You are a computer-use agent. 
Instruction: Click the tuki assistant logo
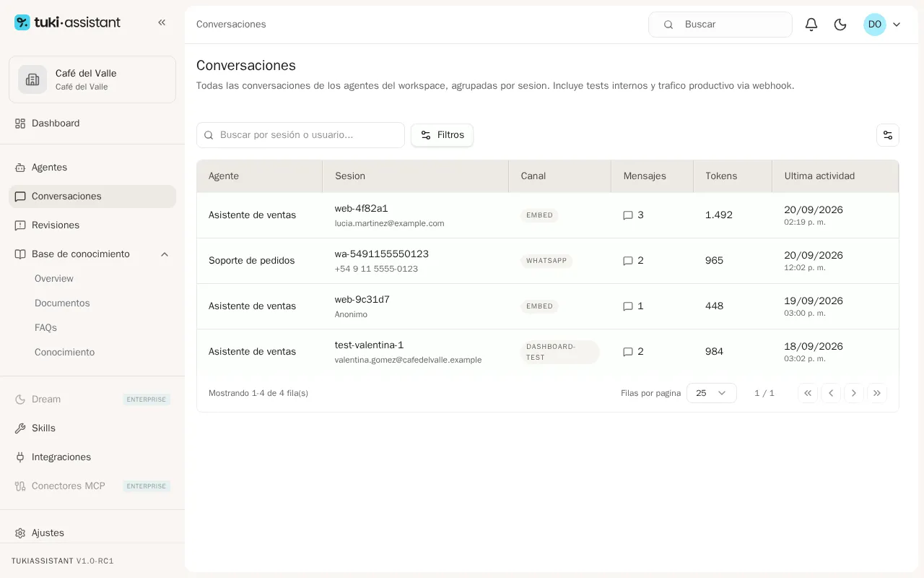point(68,22)
